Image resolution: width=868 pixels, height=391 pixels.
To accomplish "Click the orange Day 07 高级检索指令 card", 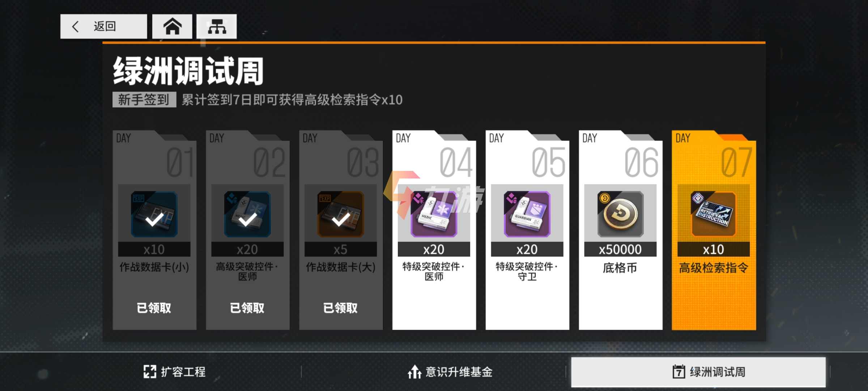I will pos(714,230).
